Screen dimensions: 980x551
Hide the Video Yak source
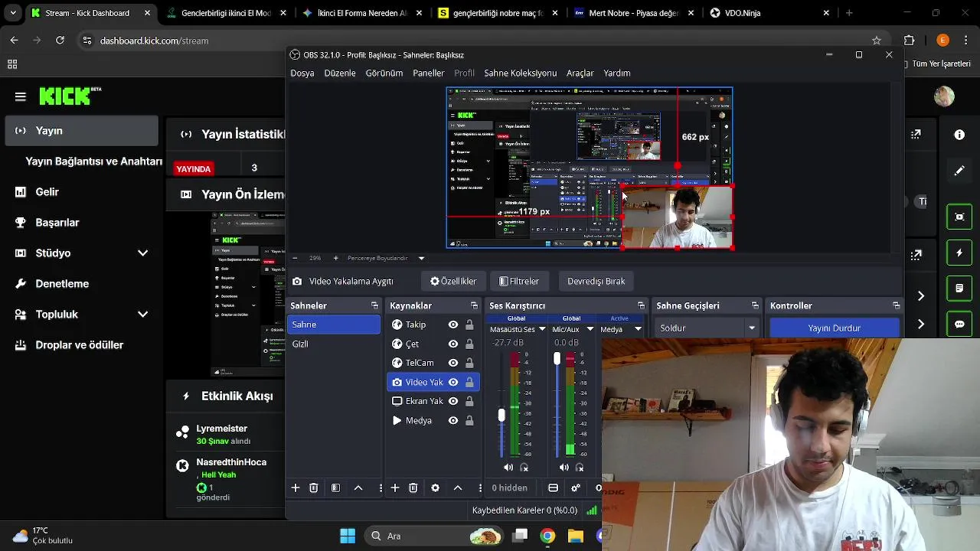point(453,382)
